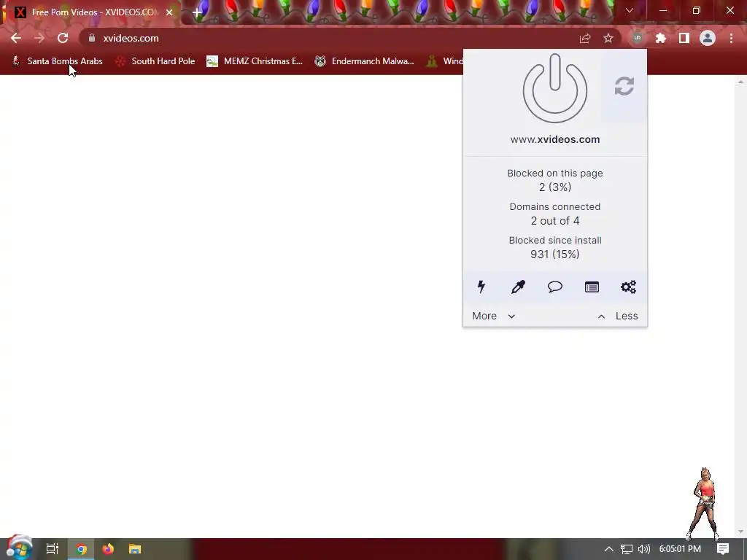
Task: Click Google Chrome taskbar icon
Action: [82, 549]
